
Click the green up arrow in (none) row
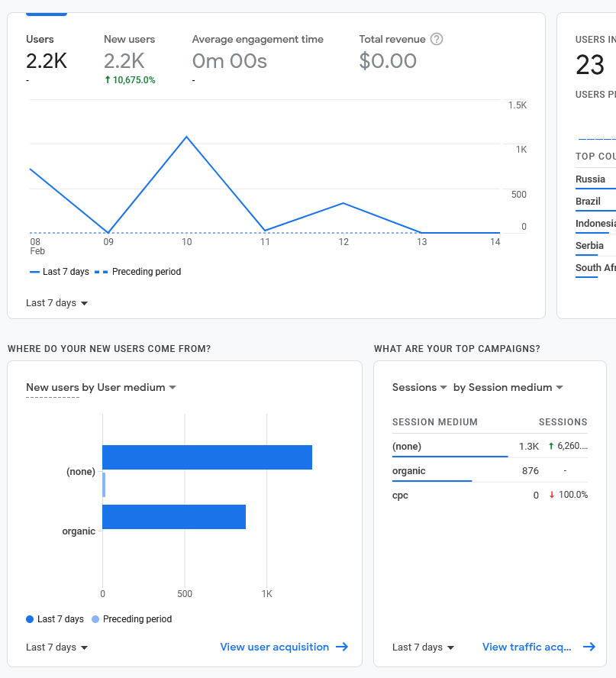[551, 446]
